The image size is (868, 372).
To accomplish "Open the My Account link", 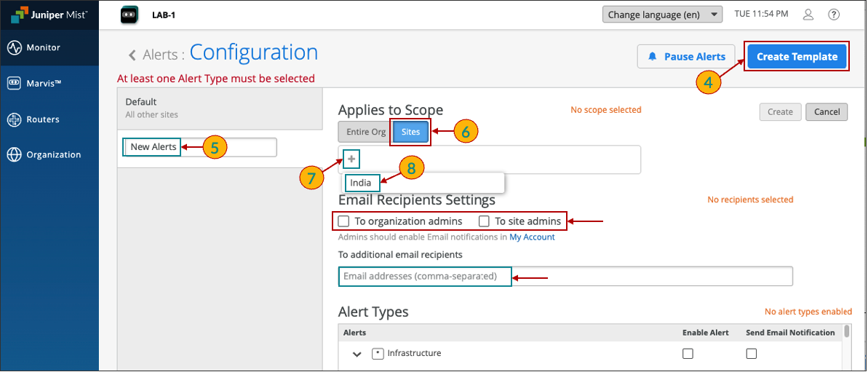I will tap(532, 237).
